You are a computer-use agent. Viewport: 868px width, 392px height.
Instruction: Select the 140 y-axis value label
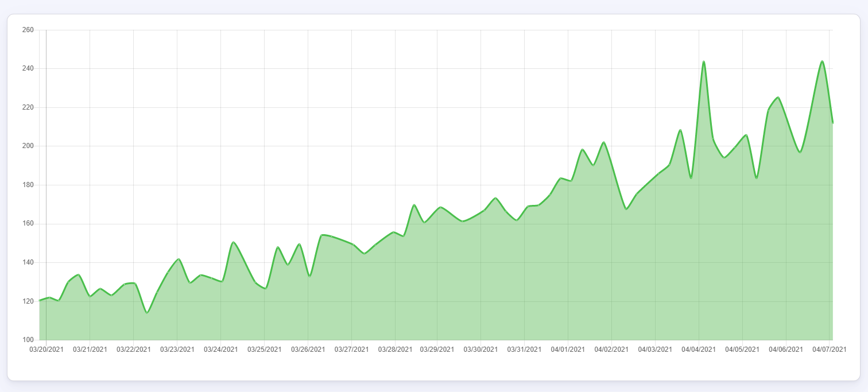(28, 262)
